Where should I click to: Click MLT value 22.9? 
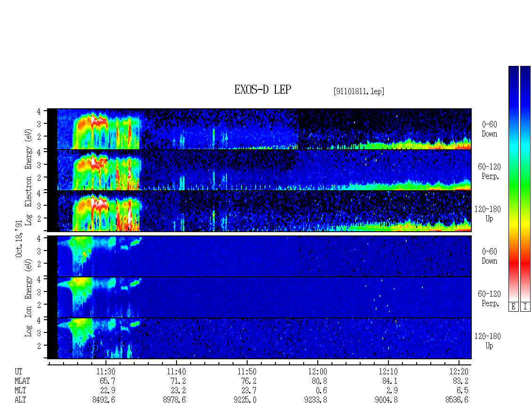point(107,391)
